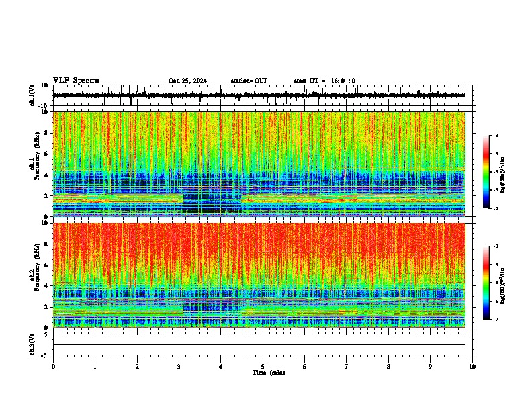Click the "6" kHz tick on ch.2 spectrogram axis
Image resolution: width=532 pixels, height=411 pixels.
tap(47, 265)
